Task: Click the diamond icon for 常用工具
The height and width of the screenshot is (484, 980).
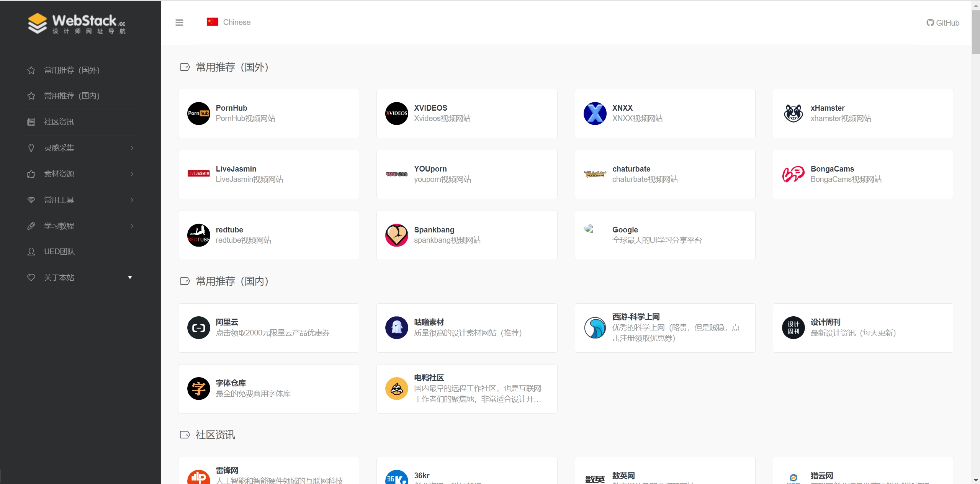Action: (x=31, y=200)
